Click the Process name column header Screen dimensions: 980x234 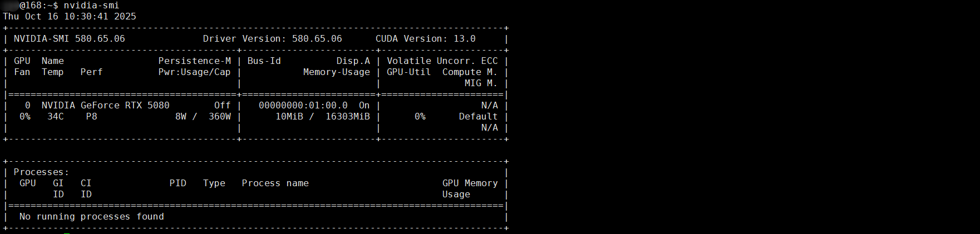pyautogui.click(x=275, y=183)
